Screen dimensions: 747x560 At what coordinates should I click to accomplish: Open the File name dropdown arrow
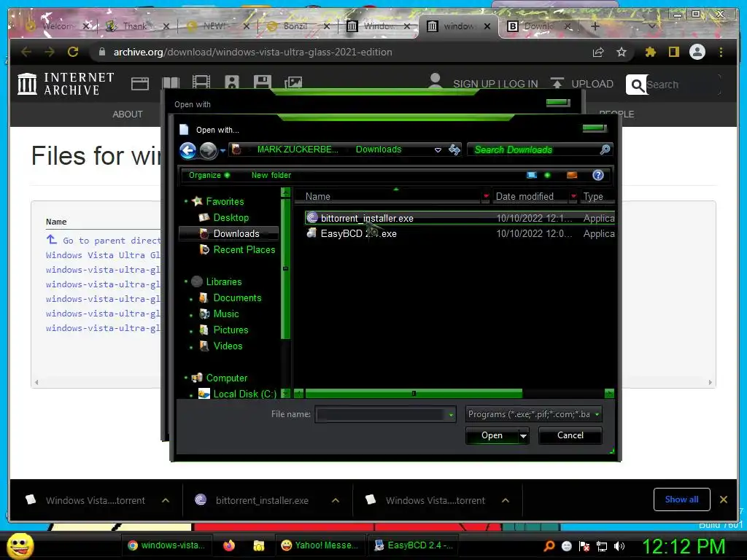[451, 415]
